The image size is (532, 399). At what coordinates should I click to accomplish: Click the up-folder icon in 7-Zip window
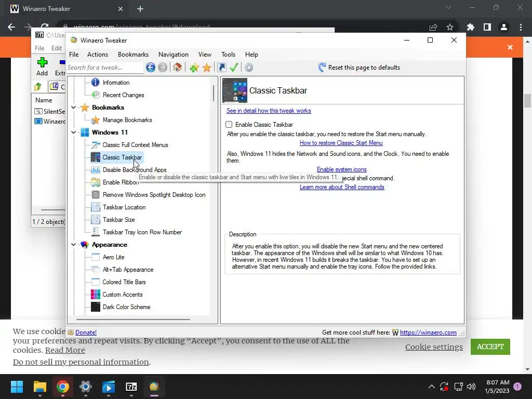38,87
